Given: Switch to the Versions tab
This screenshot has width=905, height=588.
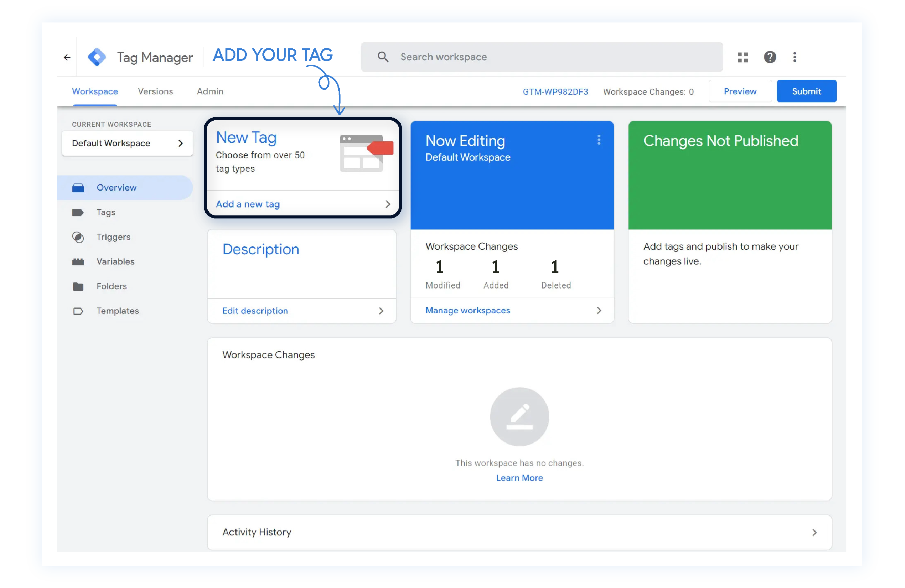Looking at the screenshot, I should point(155,92).
